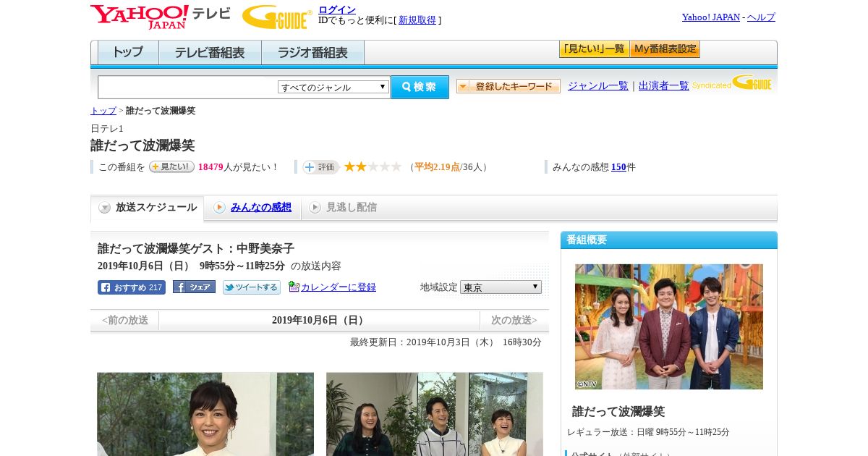Click the Syndicated G-GUIDE logo
The width and height of the screenshot is (868, 456).
coord(732,83)
